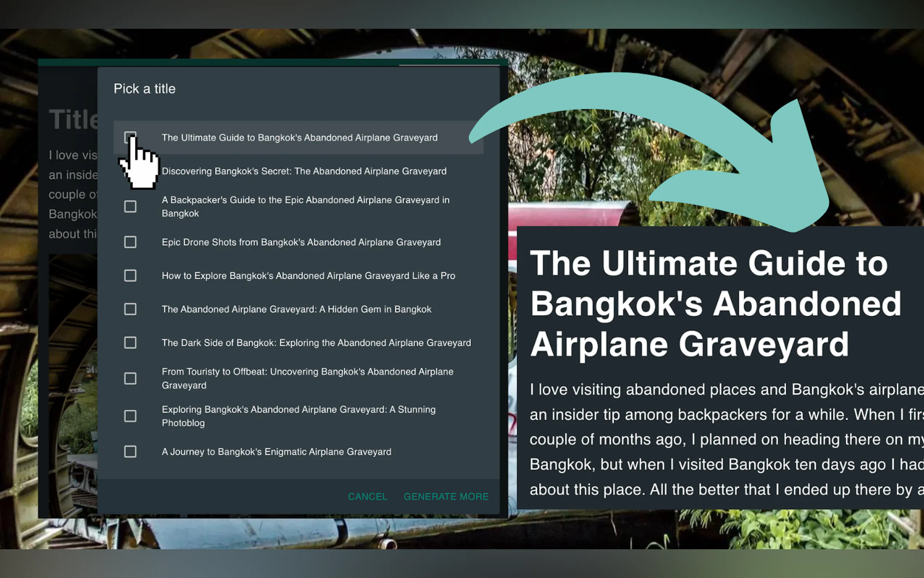The height and width of the screenshot is (578, 924).
Task: Pick 'A Backpacker's Guide to the Epic' title text
Action: (x=306, y=206)
